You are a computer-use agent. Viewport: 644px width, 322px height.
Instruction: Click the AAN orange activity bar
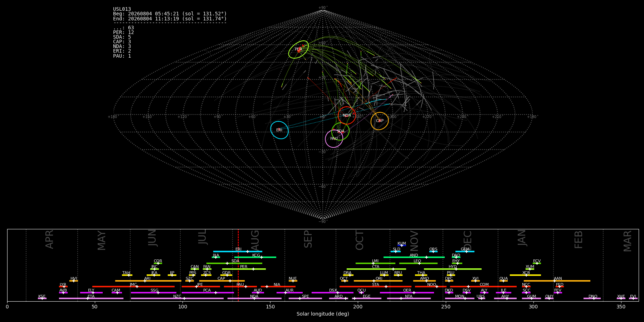click(x=557, y=281)
